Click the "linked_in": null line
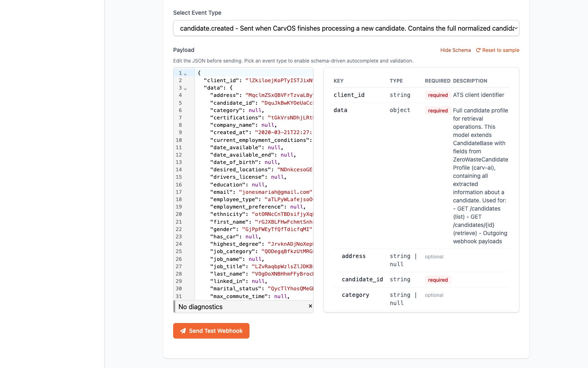Image resolution: width=588 pixels, height=368 pixels. pos(254,281)
